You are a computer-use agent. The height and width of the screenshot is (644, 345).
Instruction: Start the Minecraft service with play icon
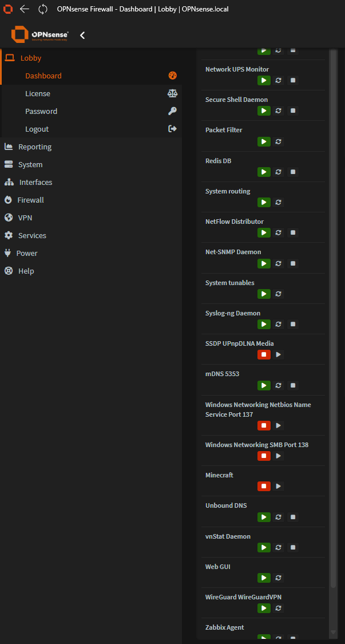(278, 486)
